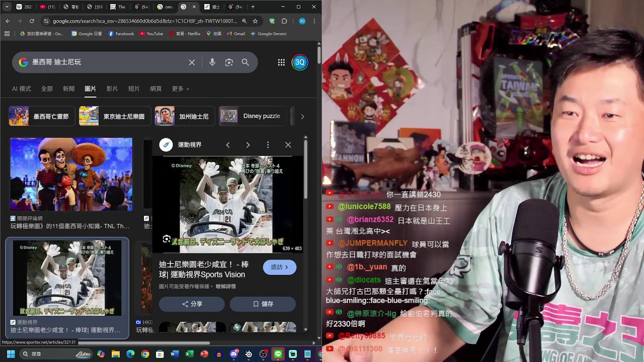Switch to 全部 results tab

(x=47, y=88)
